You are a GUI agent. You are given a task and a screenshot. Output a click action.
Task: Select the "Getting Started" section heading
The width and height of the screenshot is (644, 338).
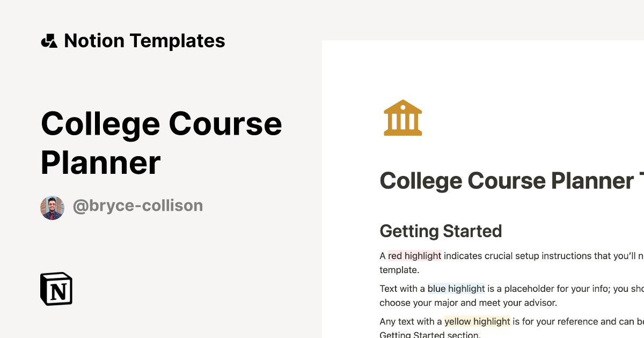[x=441, y=231]
